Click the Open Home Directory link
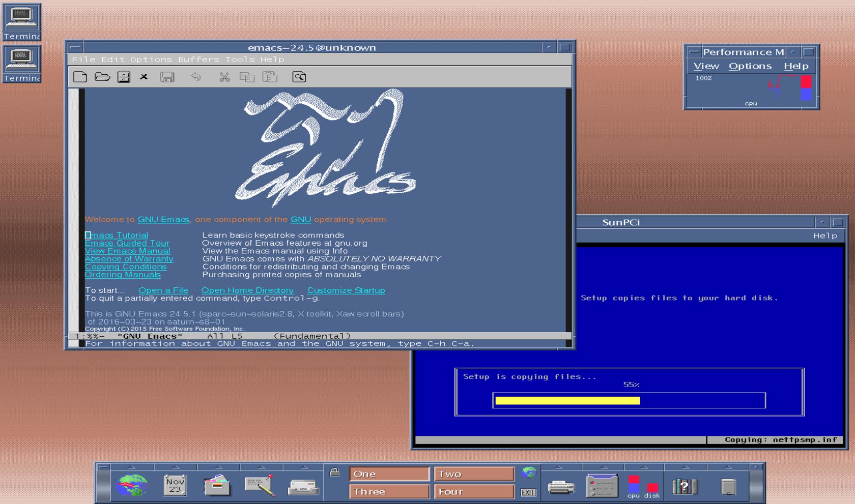Viewport: 855px width, 504px height. point(247,290)
